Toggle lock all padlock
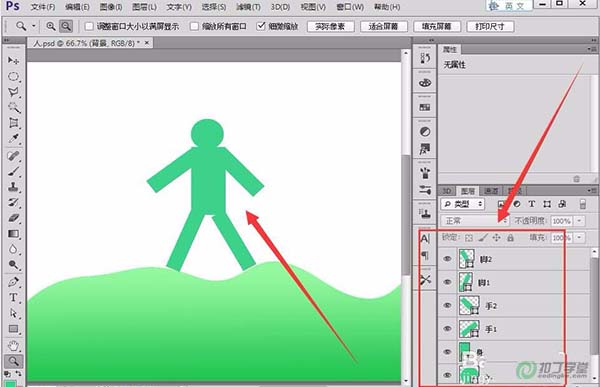Image resolution: width=600 pixels, height=387 pixels. click(x=510, y=238)
